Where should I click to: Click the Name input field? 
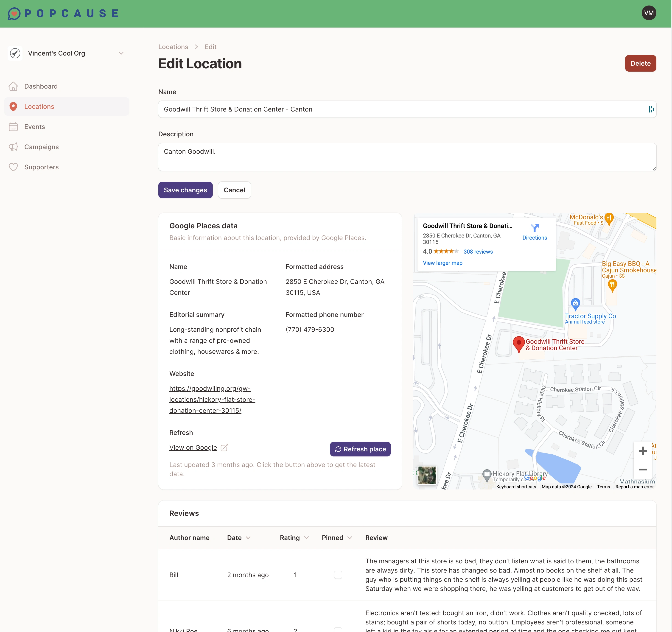pos(407,109)
